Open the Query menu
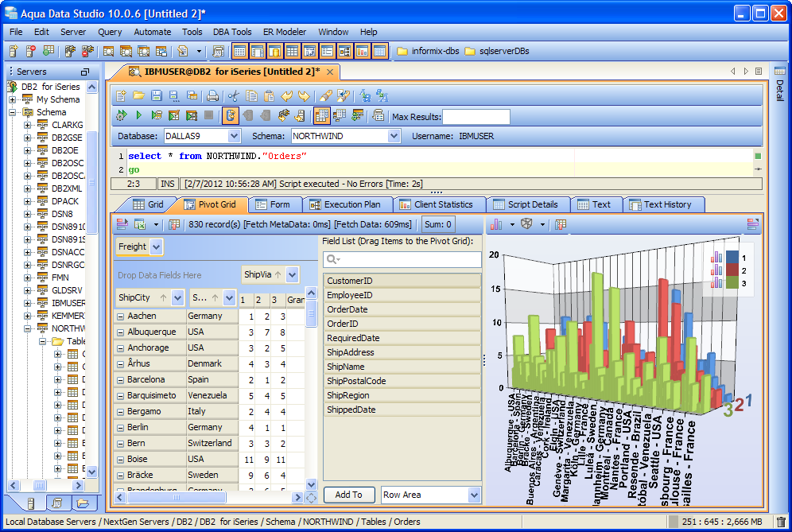Viewport: 792px width, 532px height. click(x=110, y=32)
